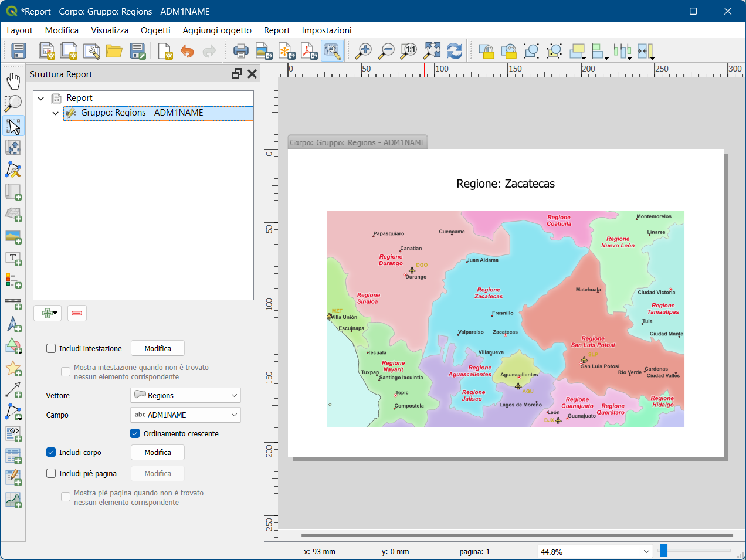Select the Add north arrow tool
The height and width of the screenshot is (560, 746).
point(13,324)
